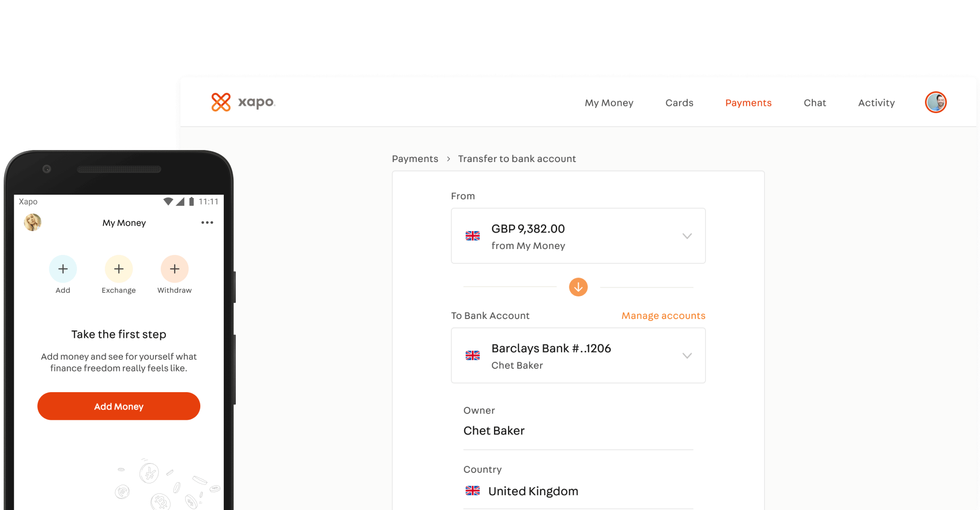
Task: Expand the Barclays Bank account dropdown
Action: tap(686, 355)
